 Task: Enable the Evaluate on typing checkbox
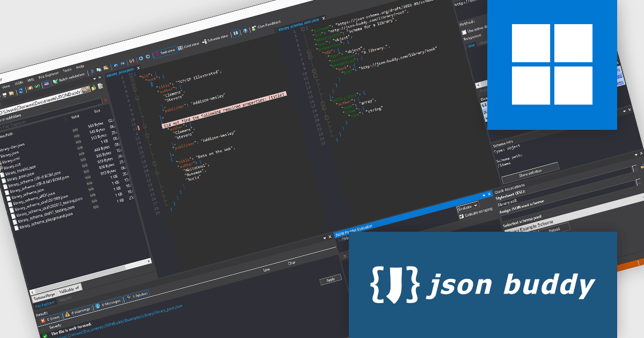[460, 216]
